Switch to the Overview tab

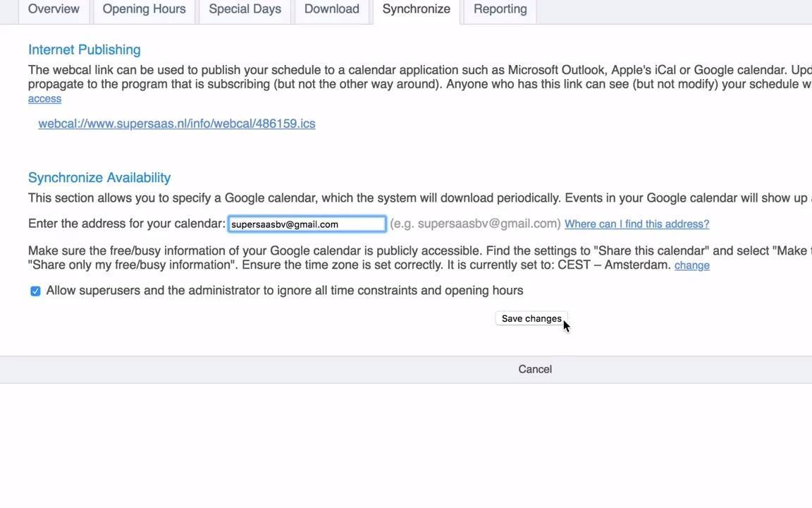click(54, 9)
